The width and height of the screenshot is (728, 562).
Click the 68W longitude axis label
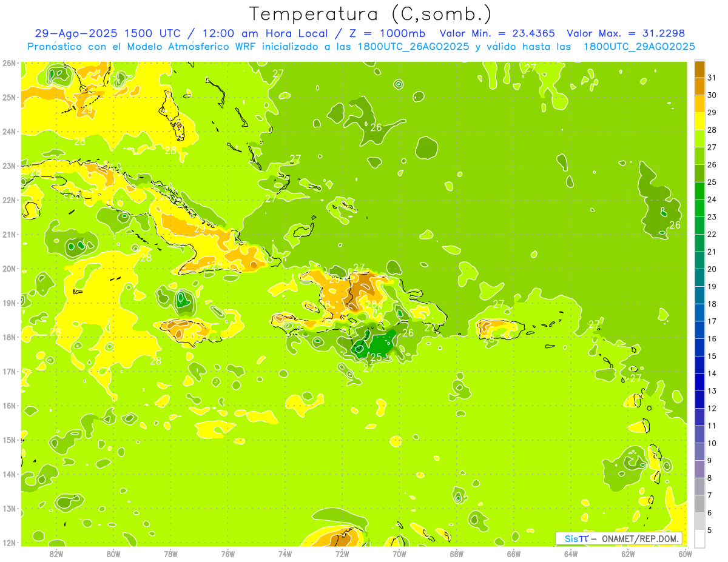pyautogui.click(x=457, y=554)
